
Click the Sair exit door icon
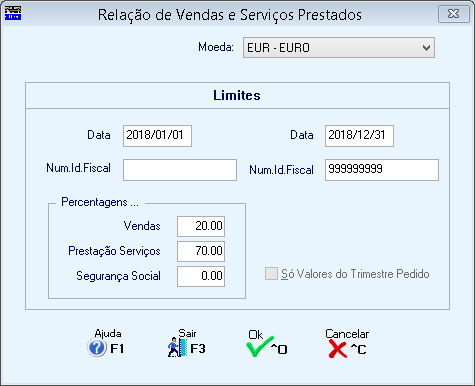pyautogui.click(x=177, y=347)
